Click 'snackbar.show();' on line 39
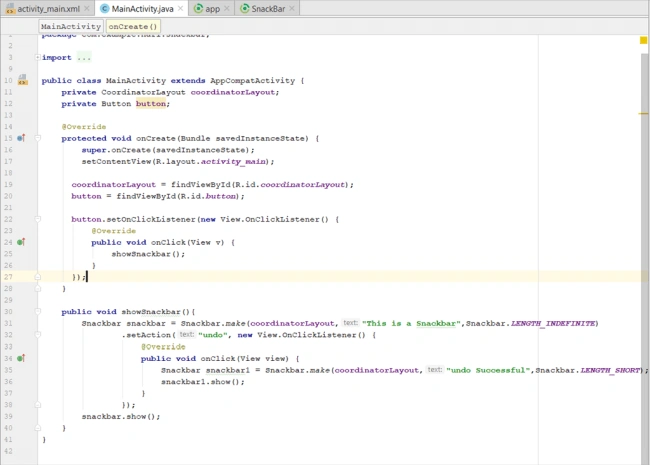 [x=121, y=417]
